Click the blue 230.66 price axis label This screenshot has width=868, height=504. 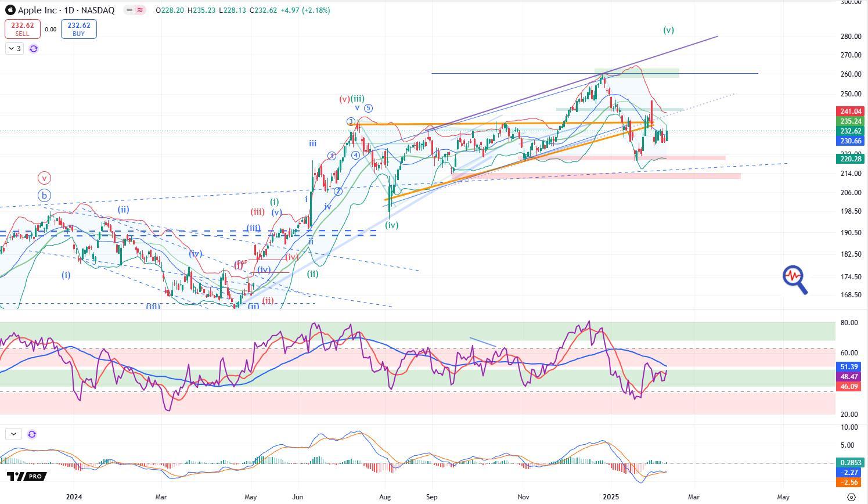(851, 141)
